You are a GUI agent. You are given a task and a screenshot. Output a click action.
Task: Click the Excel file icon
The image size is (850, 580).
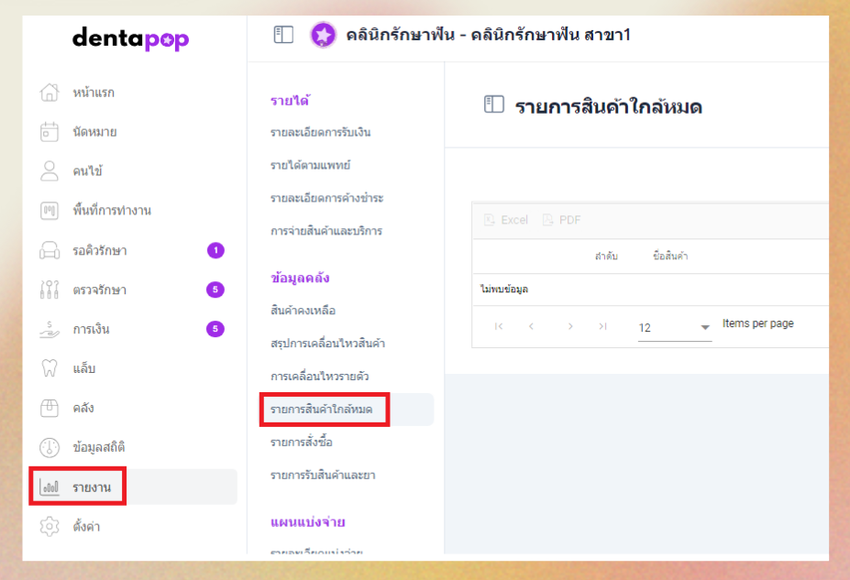pos(489,220)
